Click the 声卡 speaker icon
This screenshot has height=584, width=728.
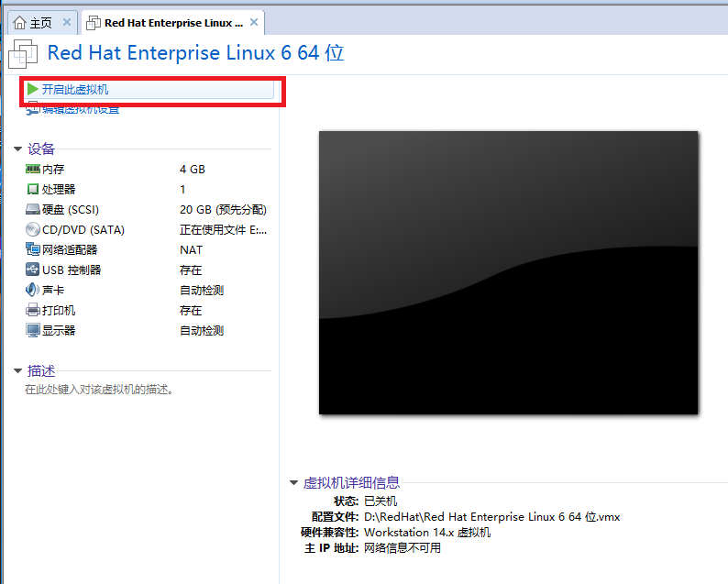(x=32, y=290)
